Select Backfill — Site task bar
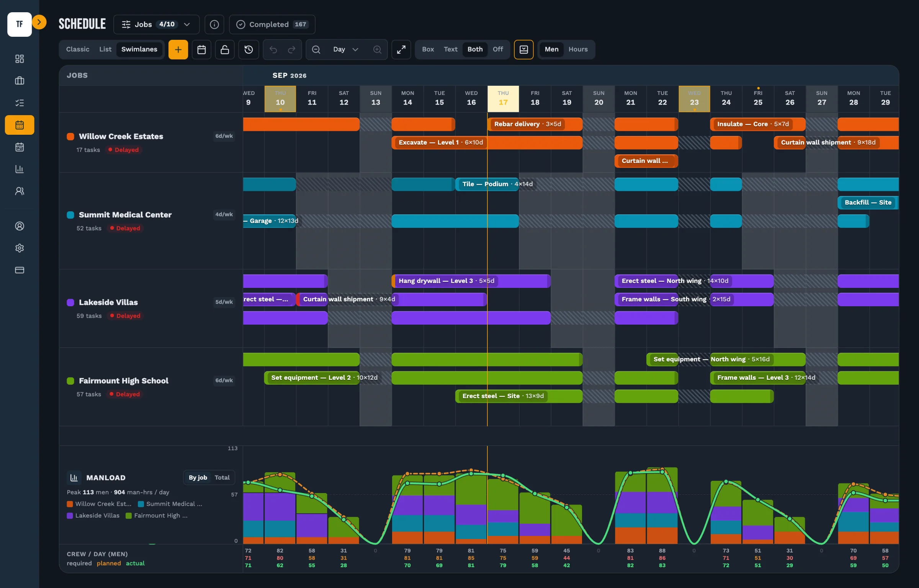The width and height of the screenshot is (919, 588). (x=868, y=203)
